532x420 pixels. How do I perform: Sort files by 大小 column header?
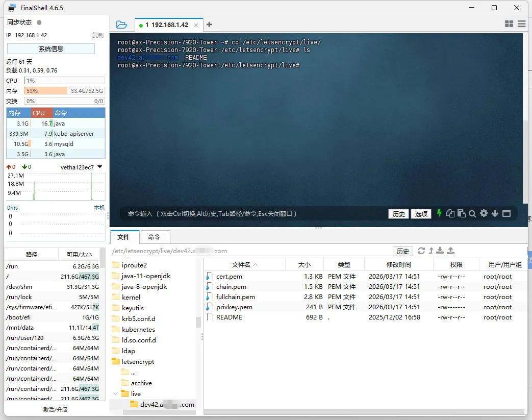coord(305,264)
